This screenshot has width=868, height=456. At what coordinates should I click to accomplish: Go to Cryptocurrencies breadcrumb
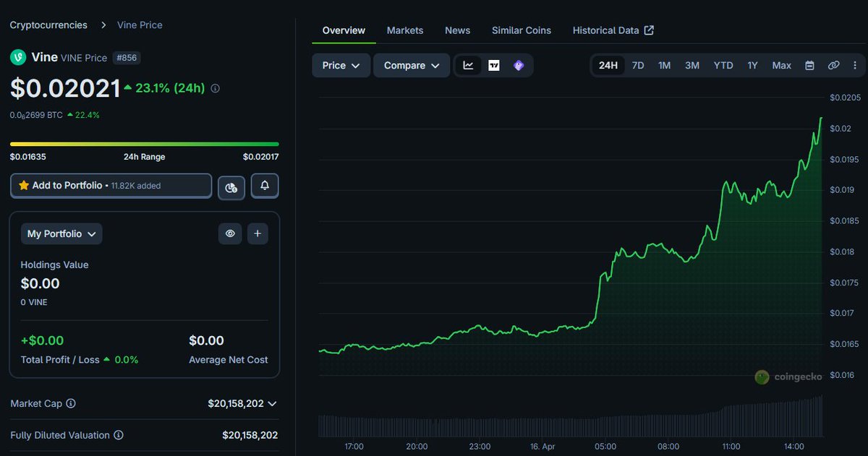tap(48, 25)
